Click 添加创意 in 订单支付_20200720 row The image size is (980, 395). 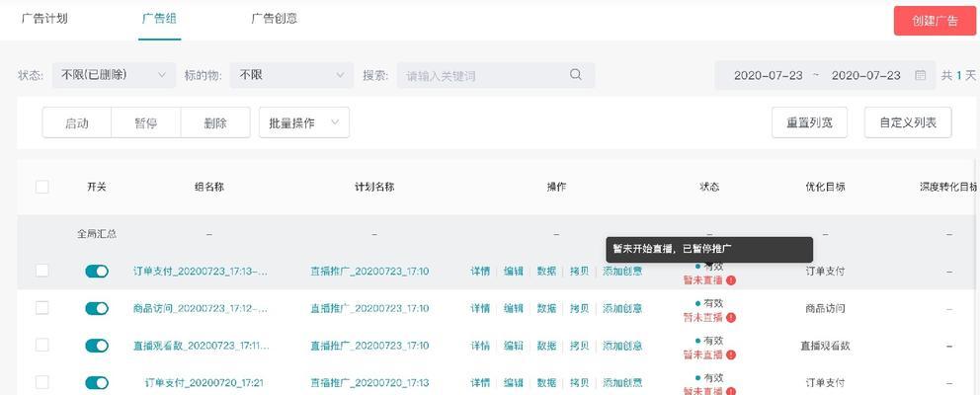click(622, 382)
